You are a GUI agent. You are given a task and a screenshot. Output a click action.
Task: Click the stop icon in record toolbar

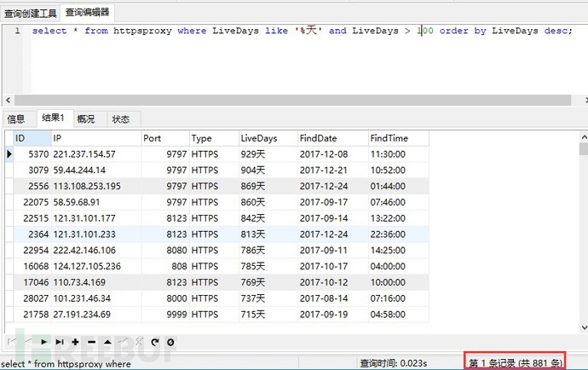pos(170,342)
